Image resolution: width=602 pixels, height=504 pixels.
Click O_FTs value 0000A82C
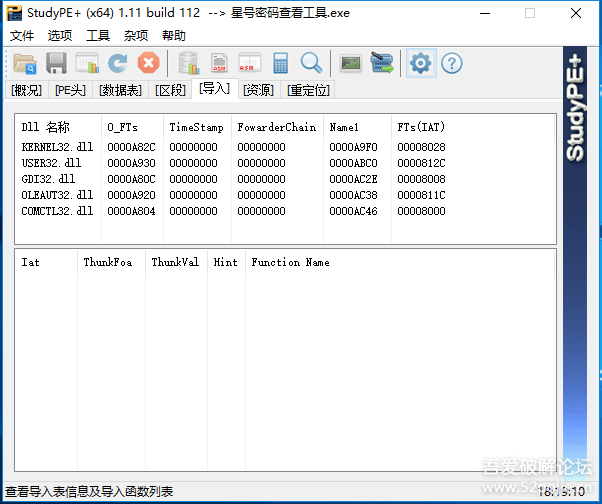131,147
